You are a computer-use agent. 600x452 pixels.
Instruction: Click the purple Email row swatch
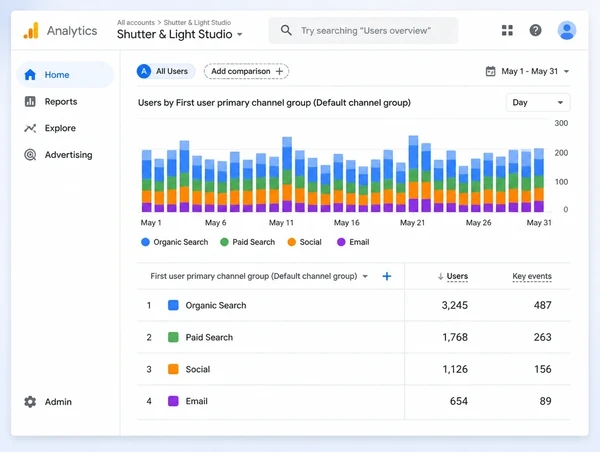(173, 401)
